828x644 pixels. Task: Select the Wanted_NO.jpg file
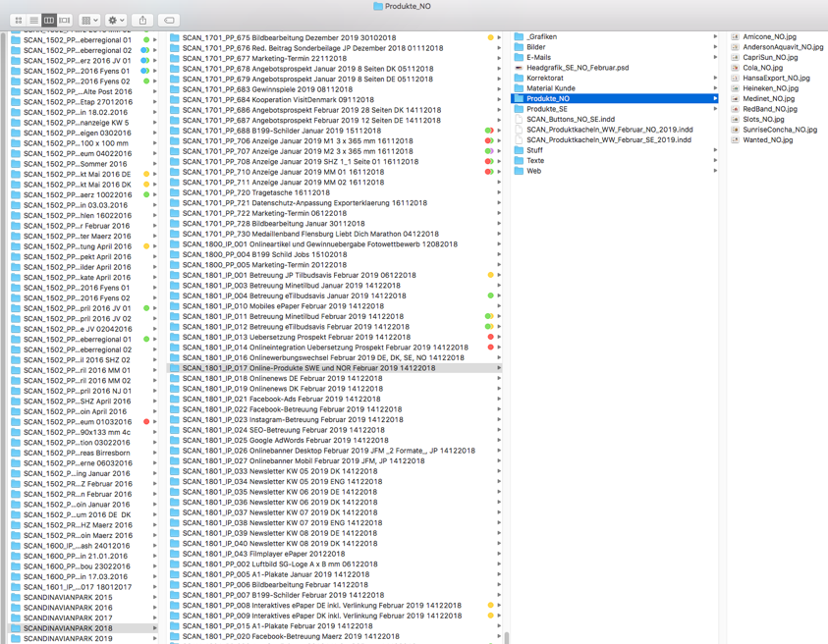pyautogui.click(x=769, y=140)
